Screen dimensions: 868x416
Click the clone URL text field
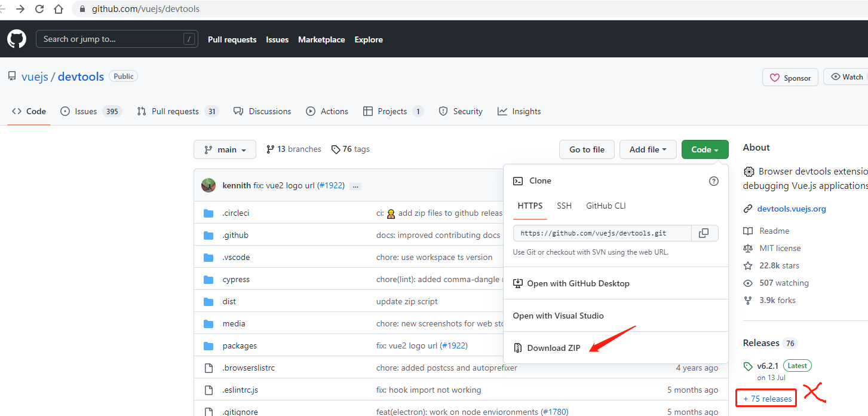602,233
